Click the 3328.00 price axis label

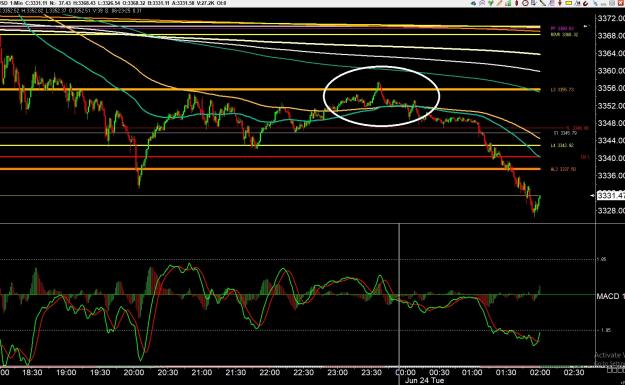coord(611,210)
